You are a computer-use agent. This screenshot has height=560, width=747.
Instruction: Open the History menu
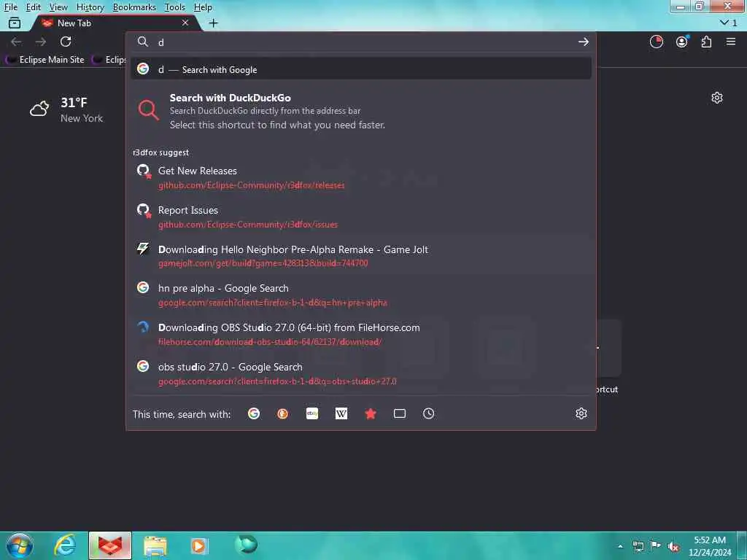pos(90,7)
